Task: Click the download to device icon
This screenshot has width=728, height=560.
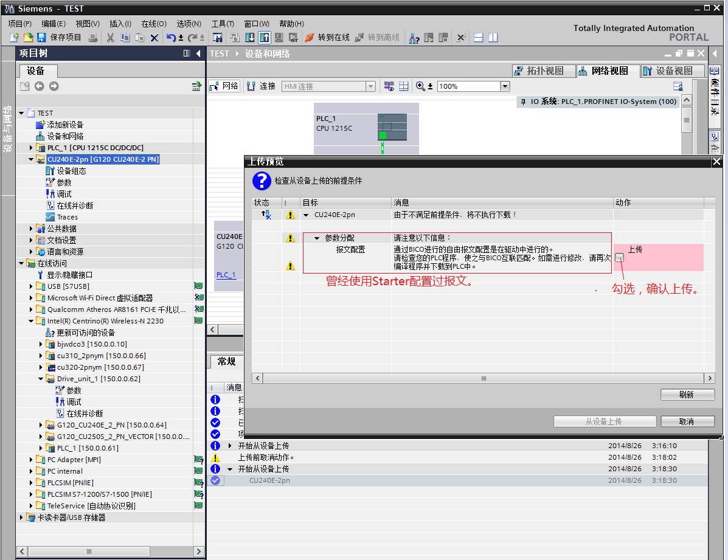Action: tap(250, 38)
